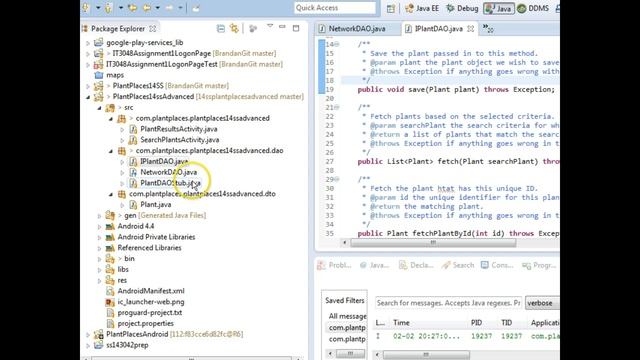Switch to the Java EE perspective
Image resolution: width=640 pixels, height=360 pixels.
(422, 8)
